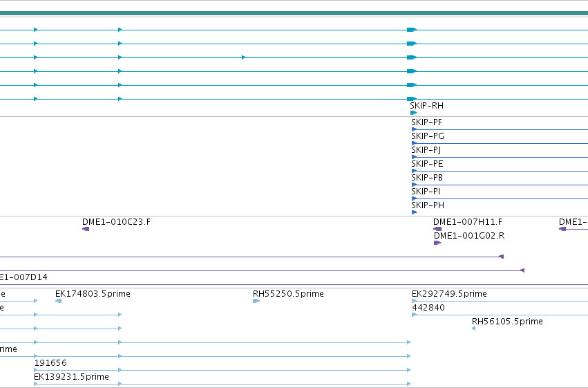This screenshot has height=388, width=588.
Task: Select the SKIP-PG protein feature
Action: pos(428,136)
